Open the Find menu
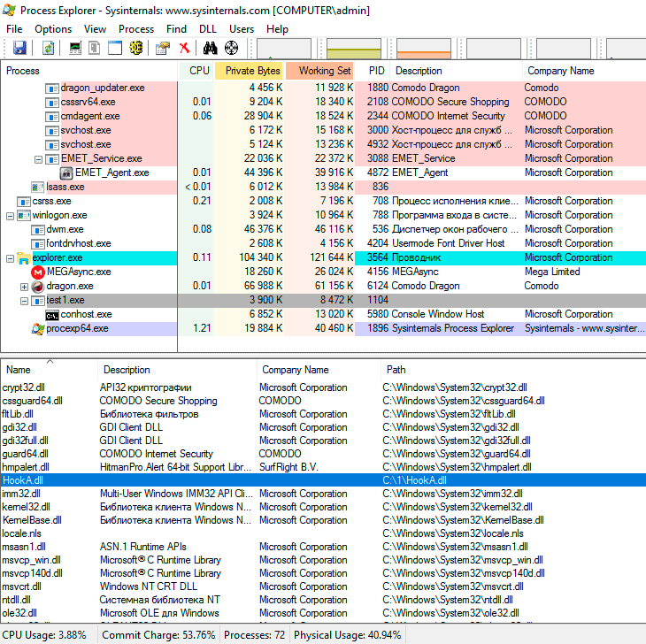Viewport: 646px width, 644px height. [176, 29]
